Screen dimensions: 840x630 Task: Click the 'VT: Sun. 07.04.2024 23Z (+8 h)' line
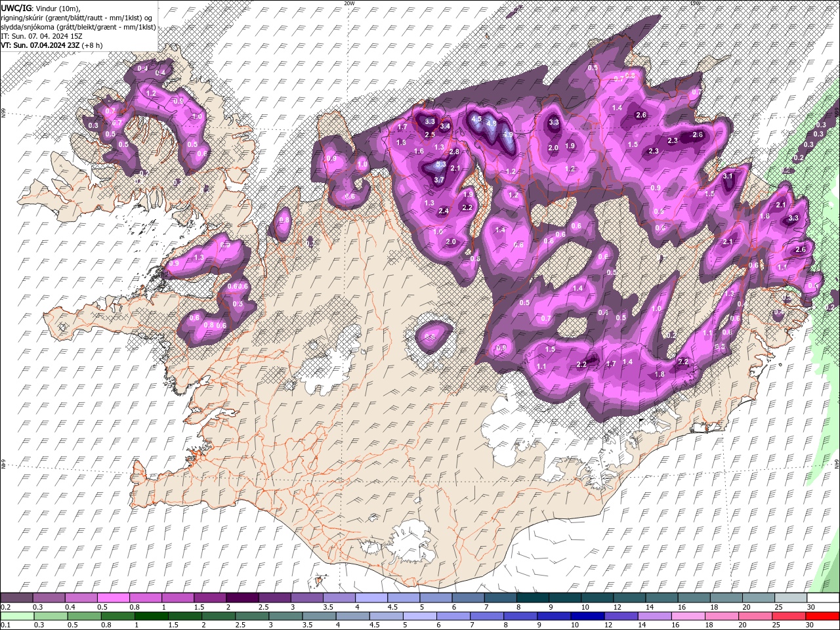[x=51, y=45]
